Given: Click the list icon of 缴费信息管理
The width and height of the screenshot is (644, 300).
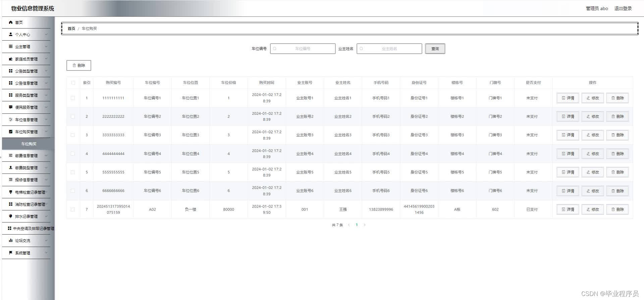Looking at the screenshot, I should [x=11, y=156].
